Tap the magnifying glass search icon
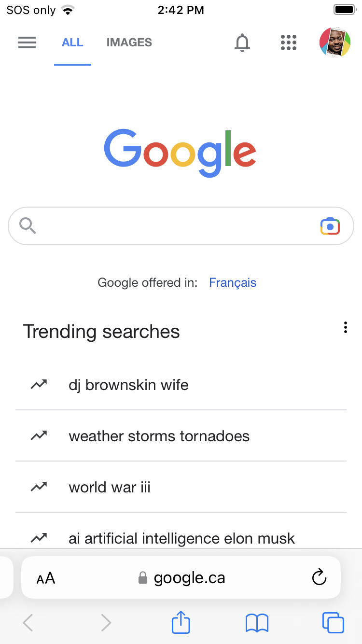 coord(28,225)
